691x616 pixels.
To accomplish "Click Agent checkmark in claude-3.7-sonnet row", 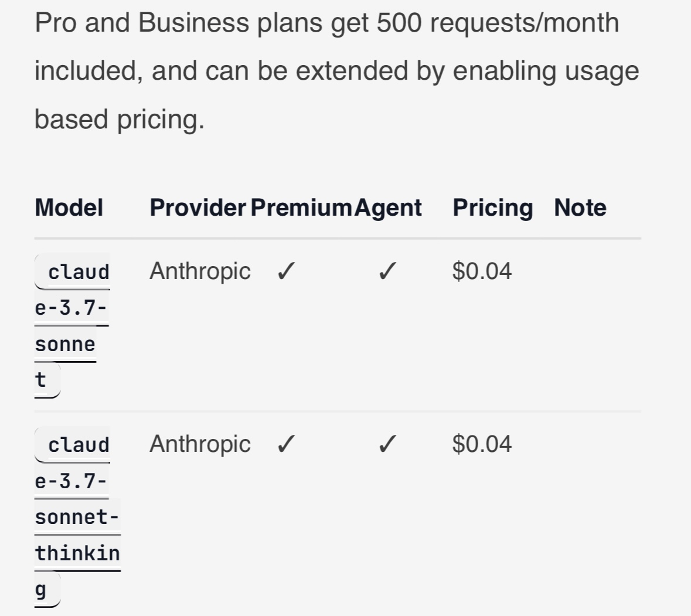I will (x=387, y=271).
